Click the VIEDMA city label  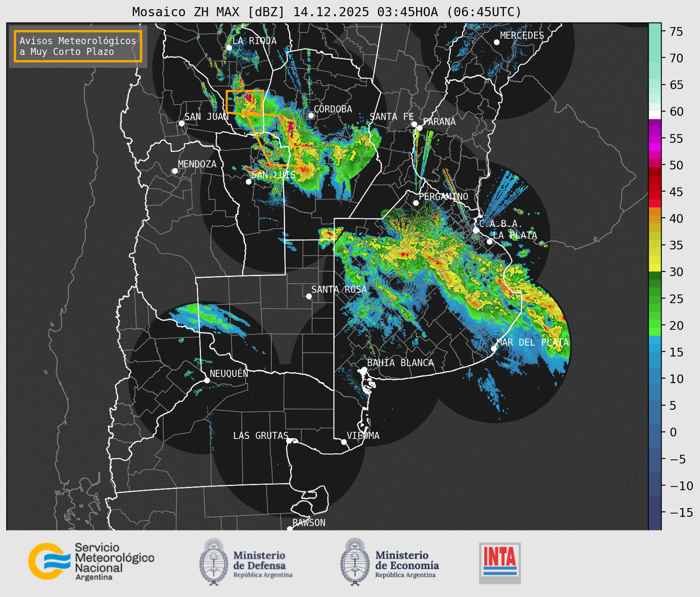point(363,436)
